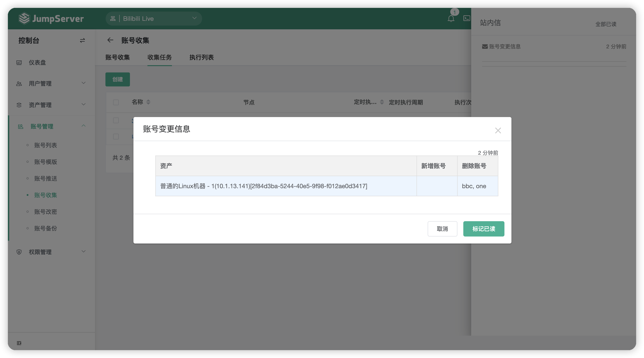This screenshot has height=358, width=644.
Task: Click the 用户管理 users icon
Action: point(19,84)
